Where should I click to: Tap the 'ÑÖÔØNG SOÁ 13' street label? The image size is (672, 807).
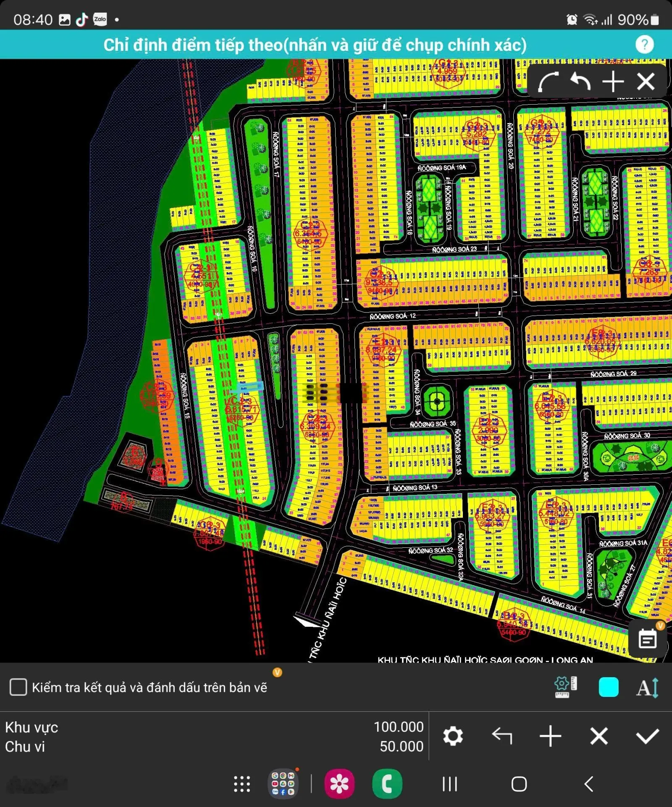[x=415, y=488]
